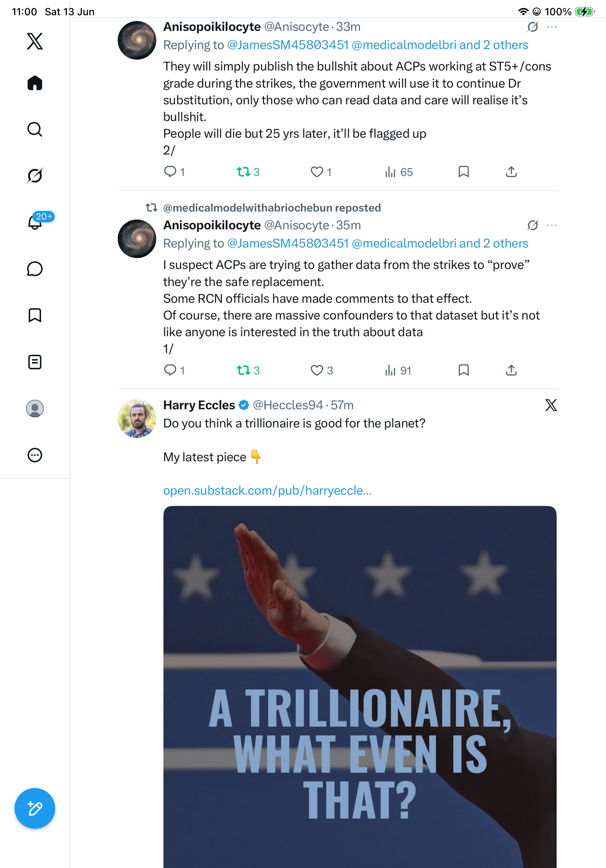Click the X logo at top of sidebar
The width and height of the screenshot is (606, 868).
pyautogui.click(x=35, y=41)
